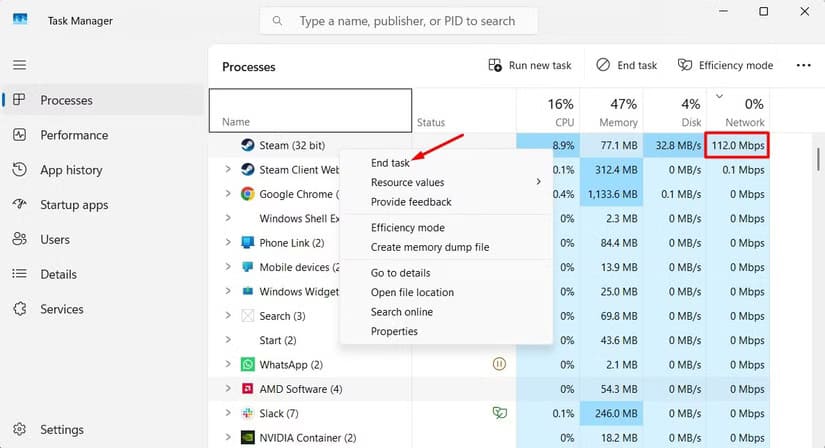Choose End task from context menu
Screen dimensions: 825x448
point(390,163)
